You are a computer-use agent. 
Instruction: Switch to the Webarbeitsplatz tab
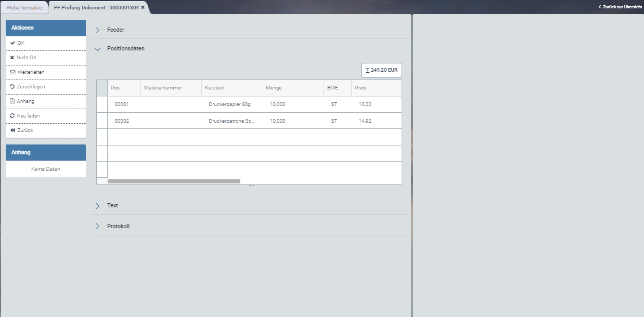25,7
